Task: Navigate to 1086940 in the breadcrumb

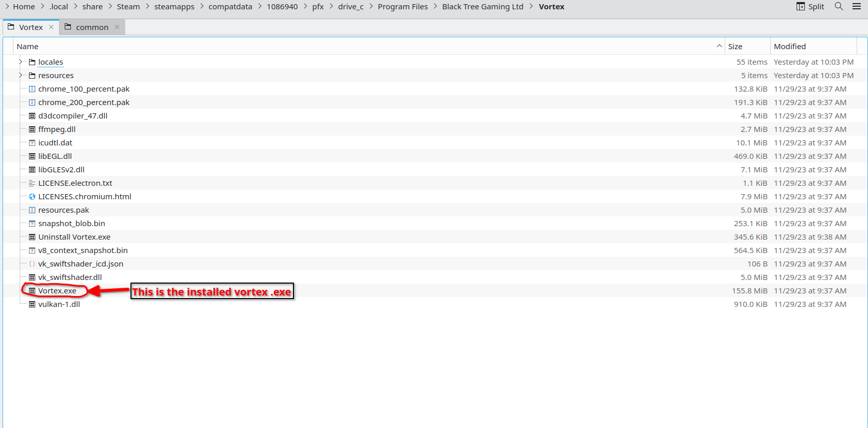Action: tap(282, 7)
